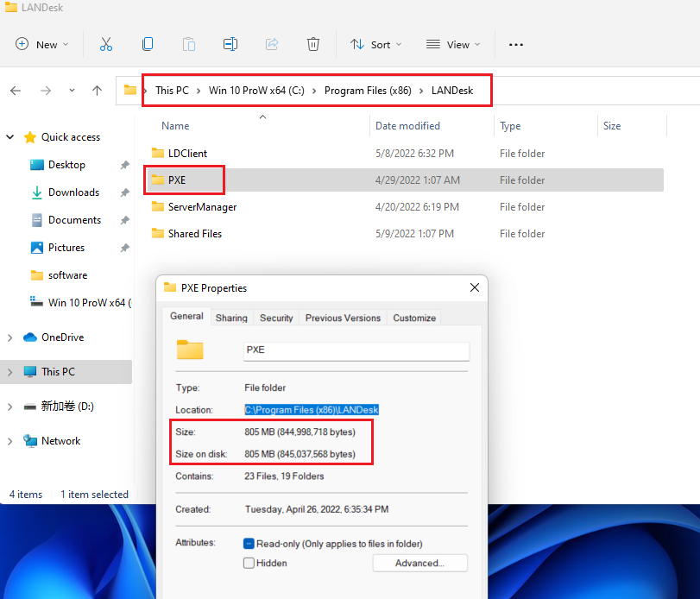
Task: Open the LDClient folder
Action: 187,153
